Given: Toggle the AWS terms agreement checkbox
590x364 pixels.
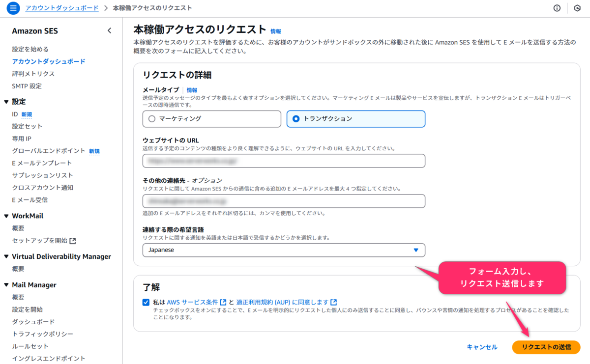Looking at the screenshot, I should point(146,302).
